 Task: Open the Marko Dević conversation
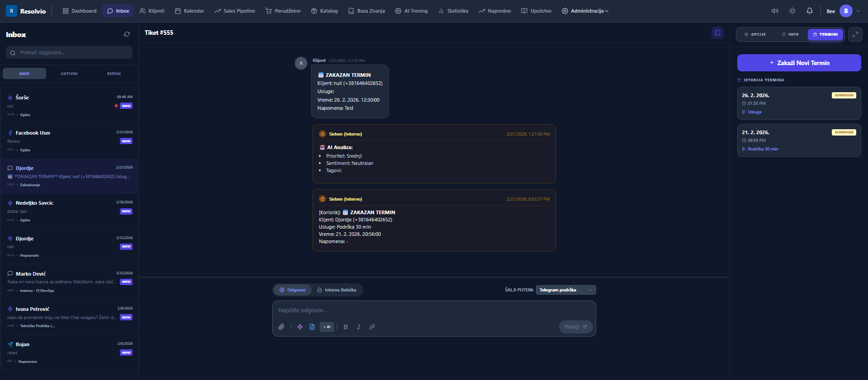(x=69, y=281)
